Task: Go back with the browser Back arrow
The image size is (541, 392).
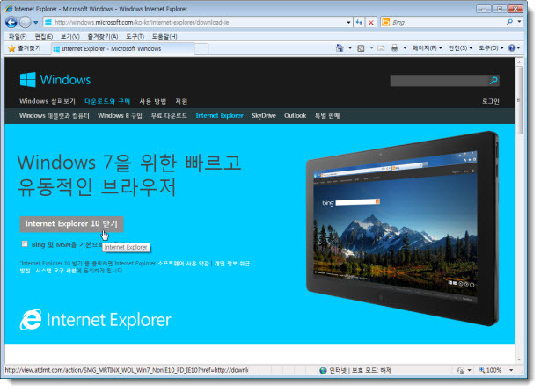Action: click(x=11, y=23)
